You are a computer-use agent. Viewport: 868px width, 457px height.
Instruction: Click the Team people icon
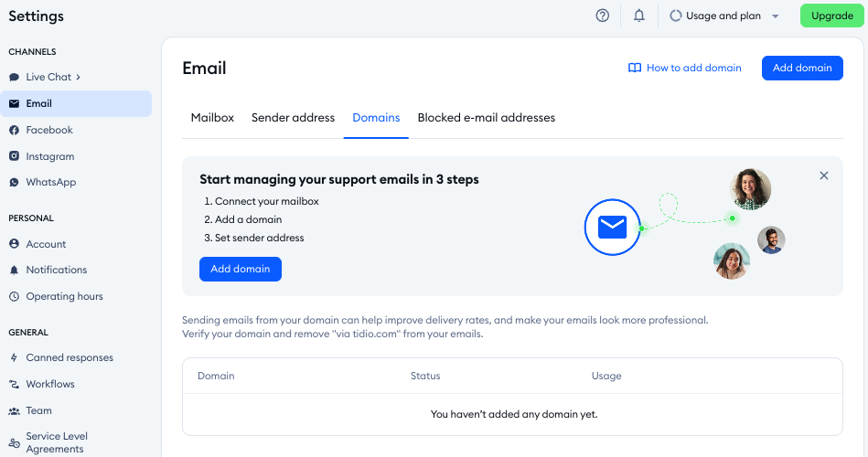click(x=14, y=410)
